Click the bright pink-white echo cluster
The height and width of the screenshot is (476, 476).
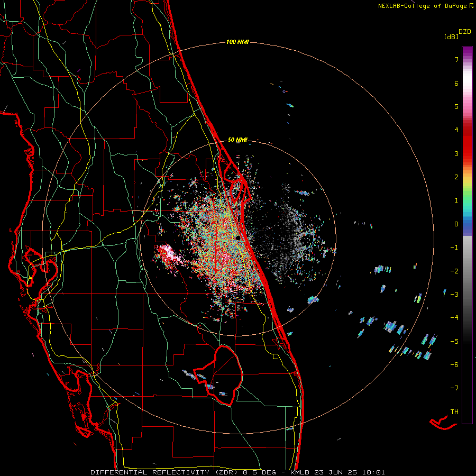(167, 253)
